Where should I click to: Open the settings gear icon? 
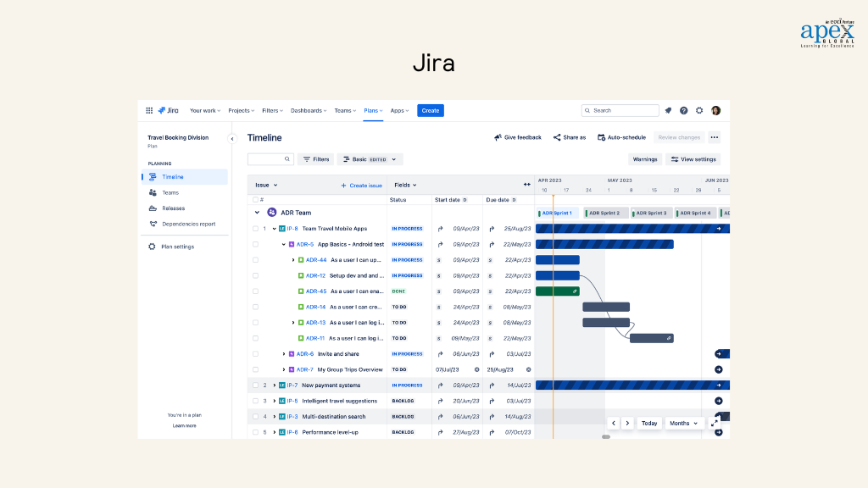tap(699, 111)
